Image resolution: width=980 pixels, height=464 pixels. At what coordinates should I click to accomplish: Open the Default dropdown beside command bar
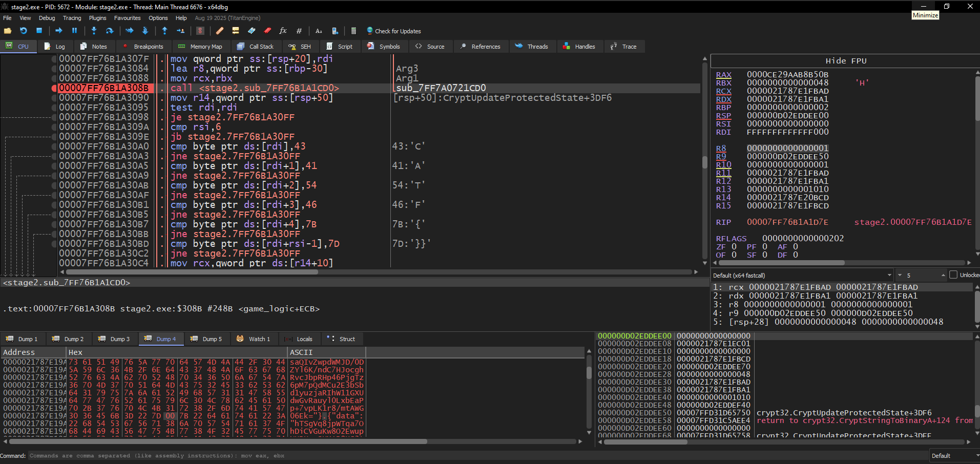[x=954, y=456]
